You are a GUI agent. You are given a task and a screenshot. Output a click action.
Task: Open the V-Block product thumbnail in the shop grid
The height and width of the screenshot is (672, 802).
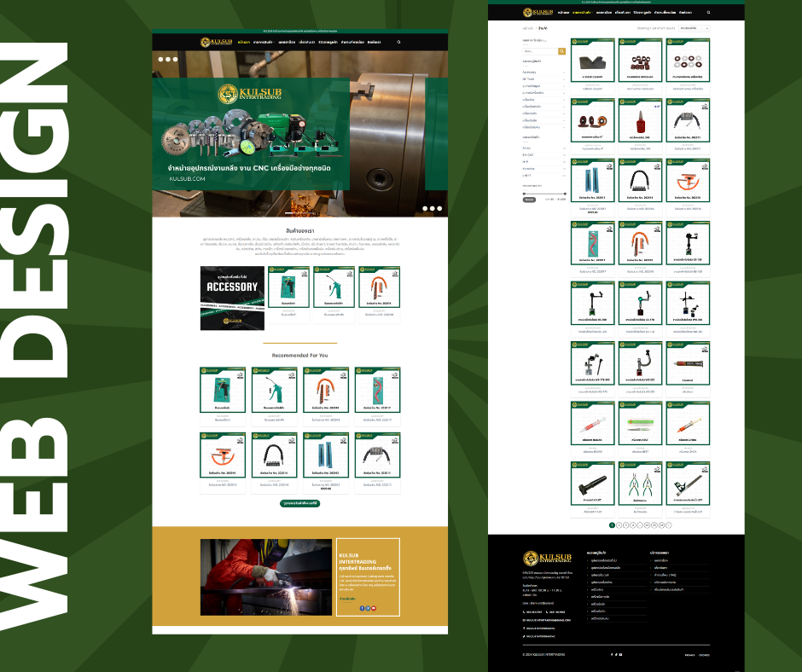click(x=592, y=59)
